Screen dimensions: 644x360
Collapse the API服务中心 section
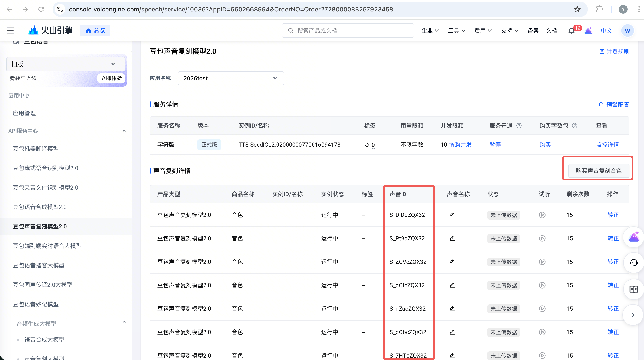click(x=124, y=131)
